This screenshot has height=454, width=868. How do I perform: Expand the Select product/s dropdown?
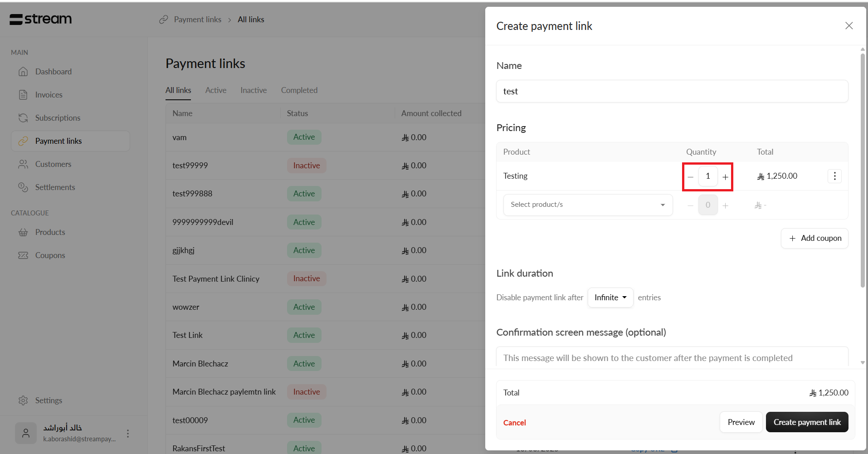pos(588,205)
